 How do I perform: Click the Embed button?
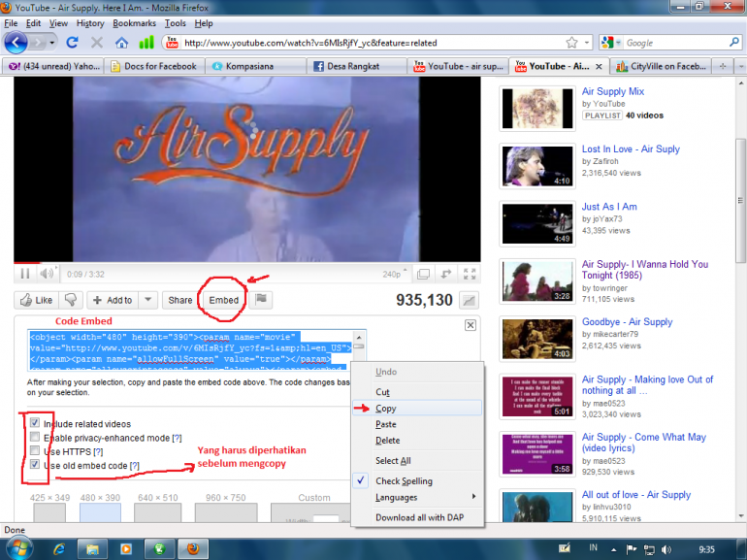point(223,300)
